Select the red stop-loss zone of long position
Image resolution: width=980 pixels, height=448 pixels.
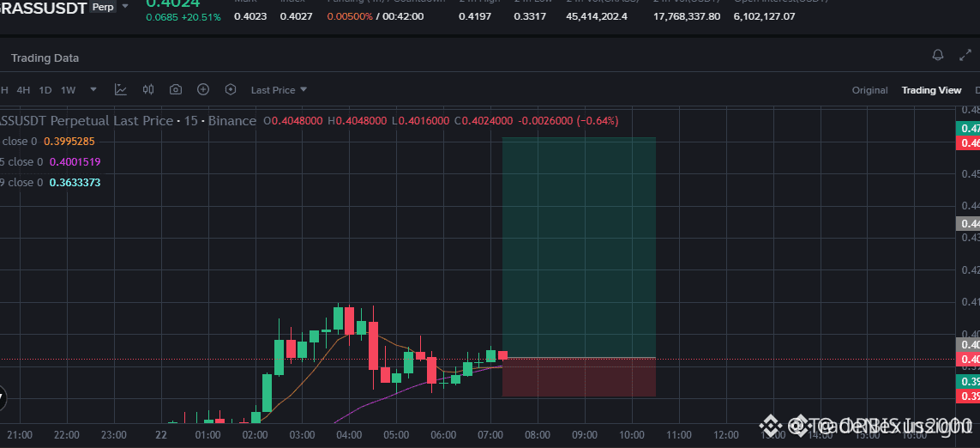pyautogui.click(x=579, y=377)
